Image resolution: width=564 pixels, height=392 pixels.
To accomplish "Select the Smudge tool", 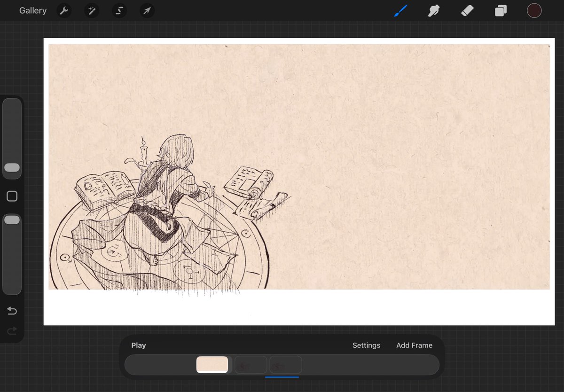I will 433,10.
